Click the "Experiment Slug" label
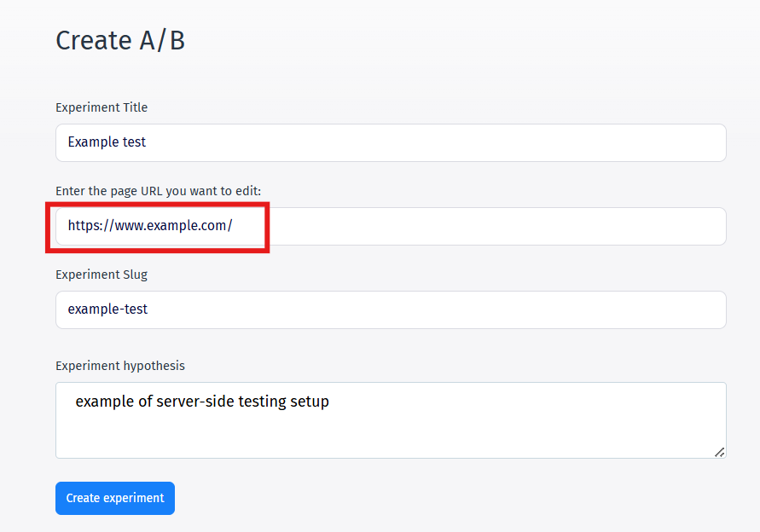 (x=102, y=275)
